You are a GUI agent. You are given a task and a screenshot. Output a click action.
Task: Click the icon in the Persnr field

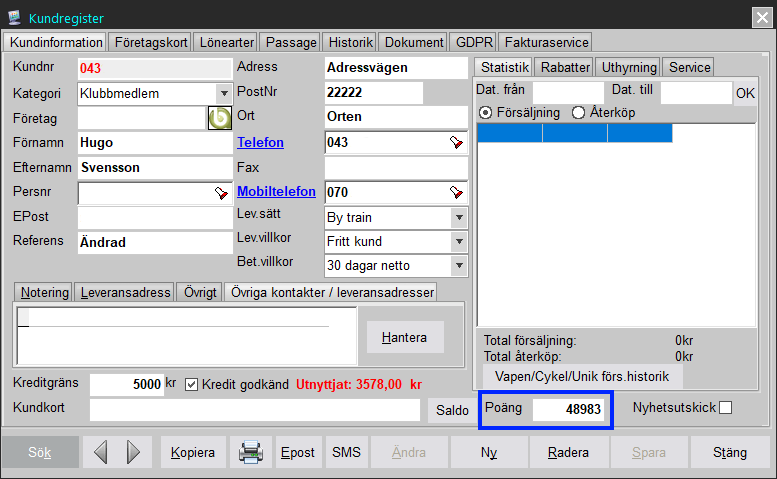pos(221,192)
